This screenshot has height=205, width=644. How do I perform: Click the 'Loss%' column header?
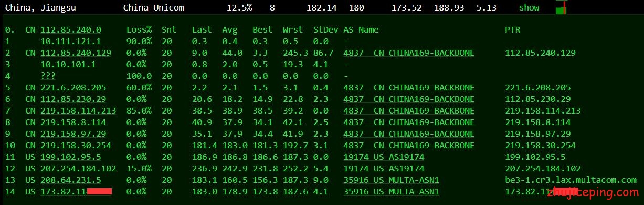[139, 30]
